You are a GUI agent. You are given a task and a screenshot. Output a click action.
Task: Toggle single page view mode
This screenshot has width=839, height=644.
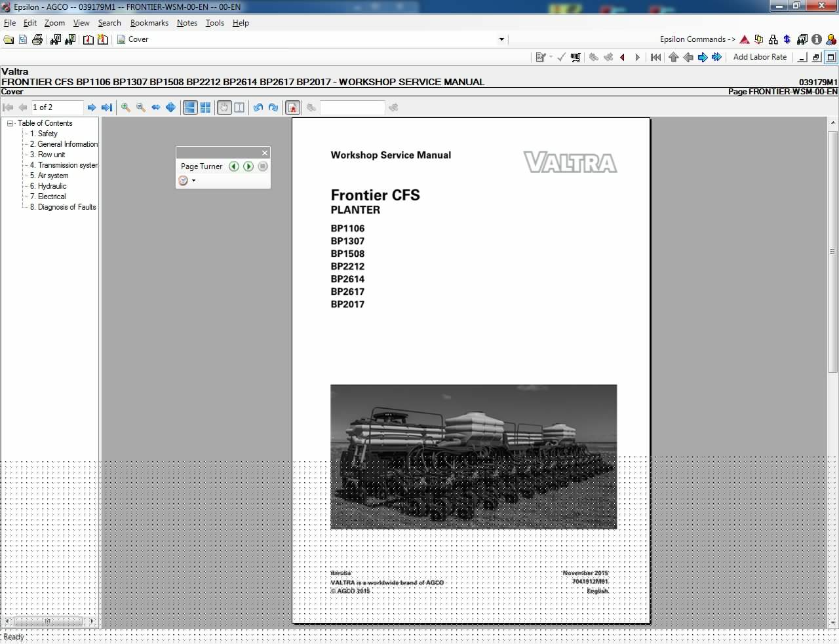coord(190,107)
